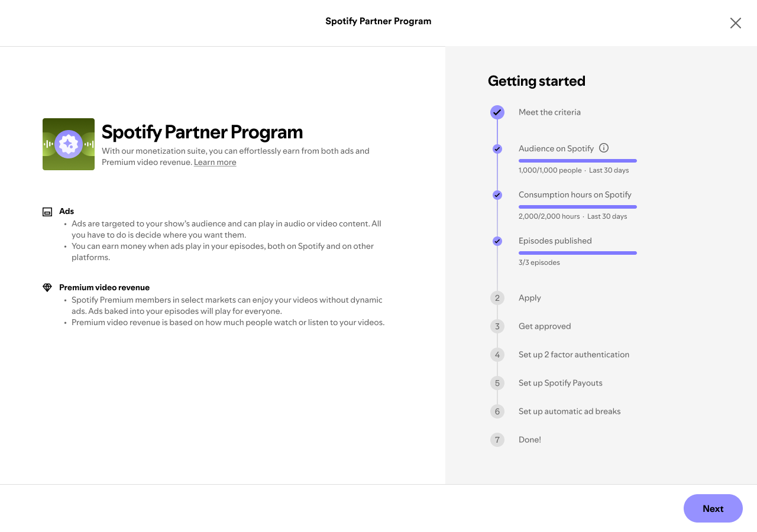The width and height of the screenshot is (757, 532).
Task: Click the Ads section icon
Action: [x=47, y=212]
